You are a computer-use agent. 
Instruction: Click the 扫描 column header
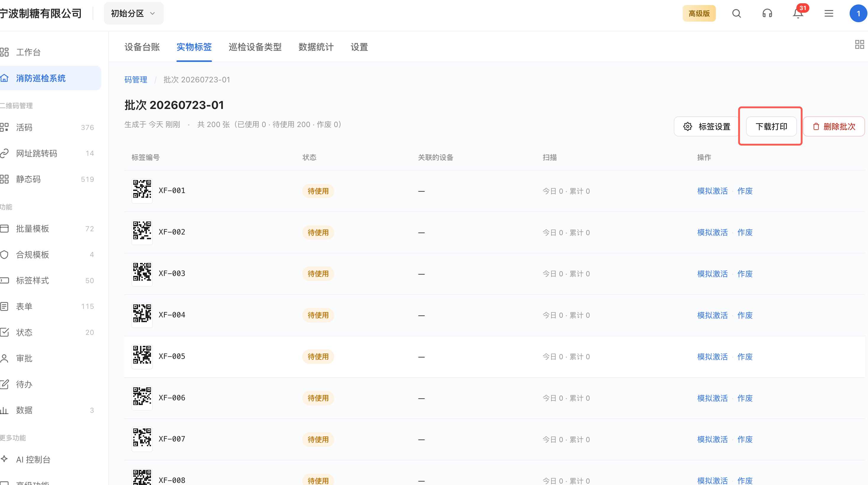[x=549, y=158]
